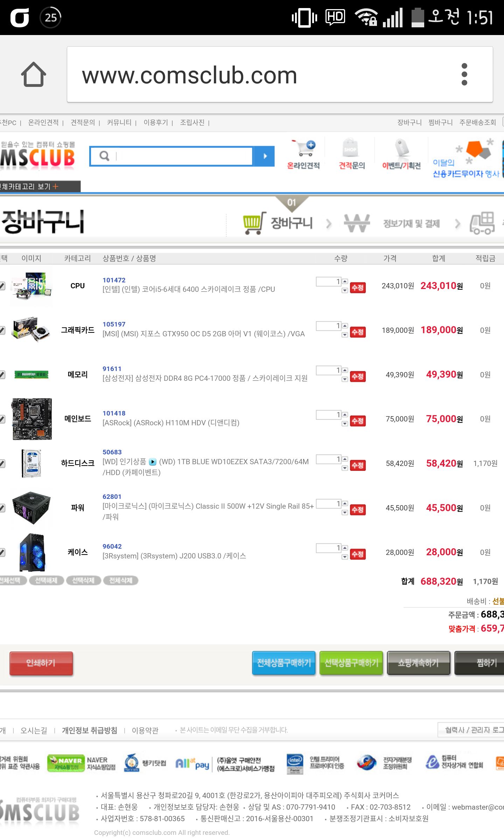Open the 온라인견적 cart icon shortcut
The width and height of the screenshot is (504, 838).
point(304,154)
